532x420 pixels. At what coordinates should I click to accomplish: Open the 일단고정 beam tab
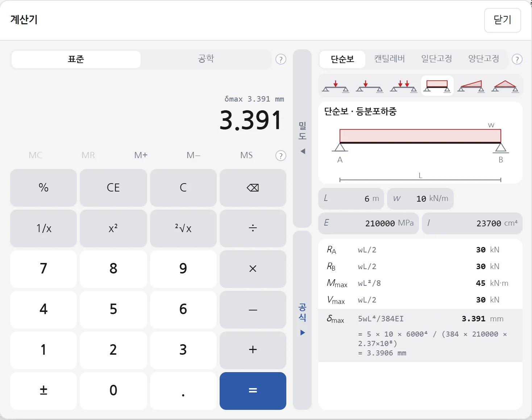coord(437,59)
